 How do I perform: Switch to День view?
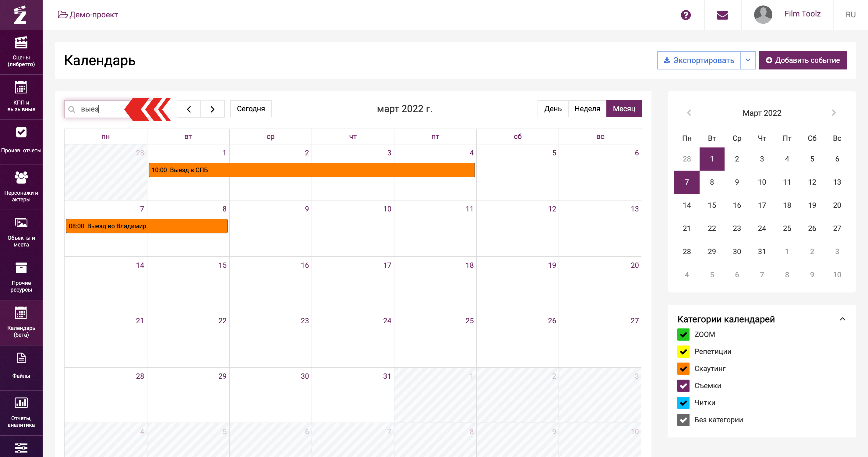pyautogui.click(x=553, y=109)
